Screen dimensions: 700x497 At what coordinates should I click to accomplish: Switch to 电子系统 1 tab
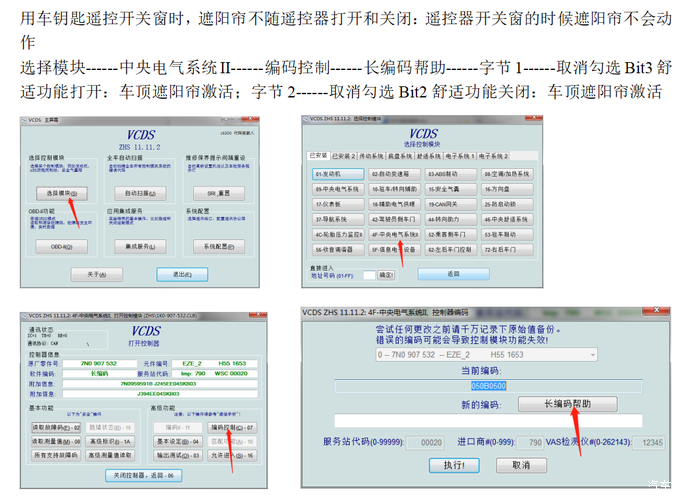[460, 156]
